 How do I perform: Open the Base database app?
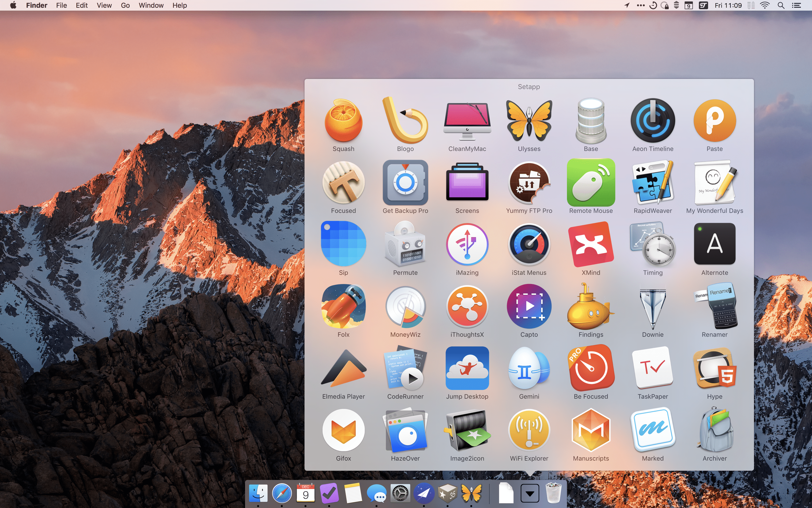coord(591,120)
